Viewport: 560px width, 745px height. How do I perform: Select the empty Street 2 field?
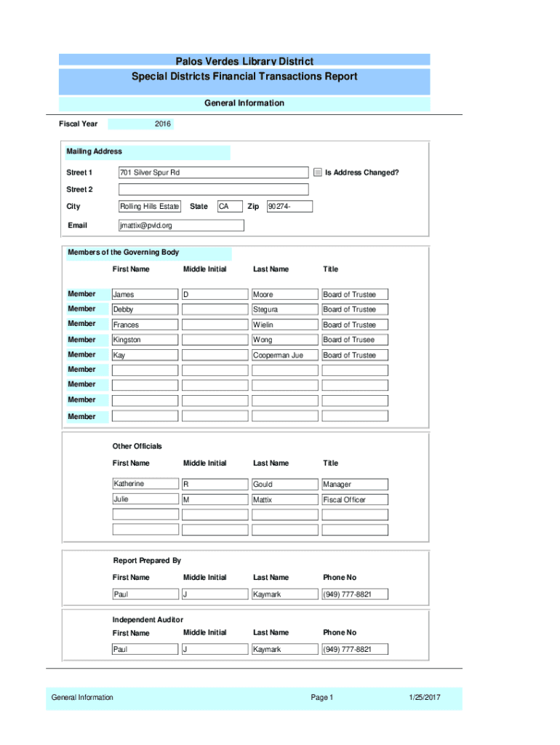pyautogui.click(x=213, y=190)
